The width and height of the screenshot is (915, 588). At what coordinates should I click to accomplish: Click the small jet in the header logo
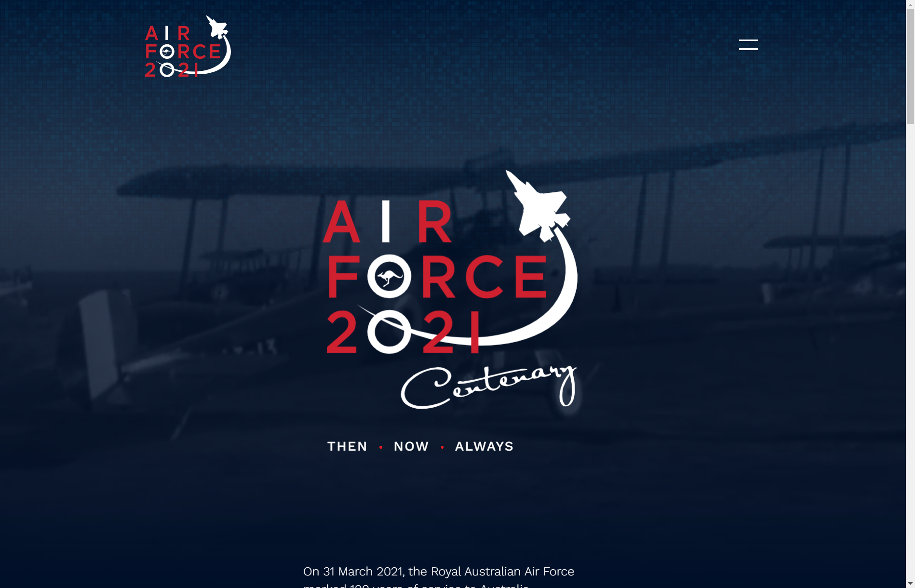[217, 27]
